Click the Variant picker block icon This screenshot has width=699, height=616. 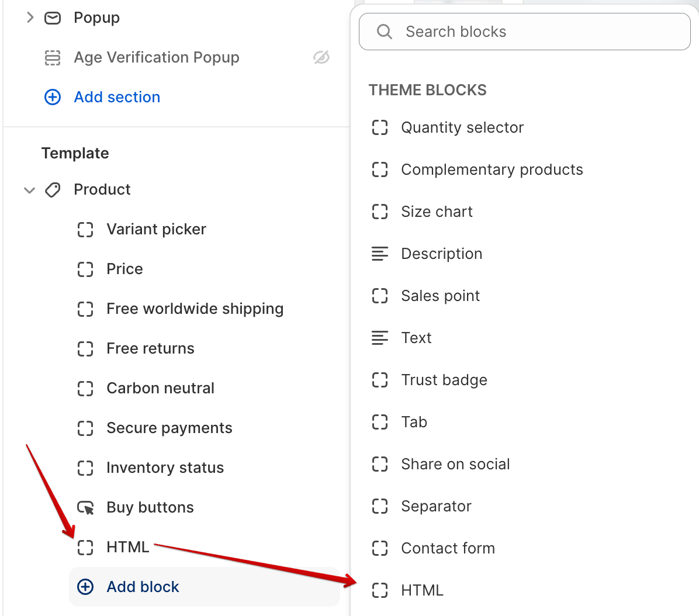(85, 230)
